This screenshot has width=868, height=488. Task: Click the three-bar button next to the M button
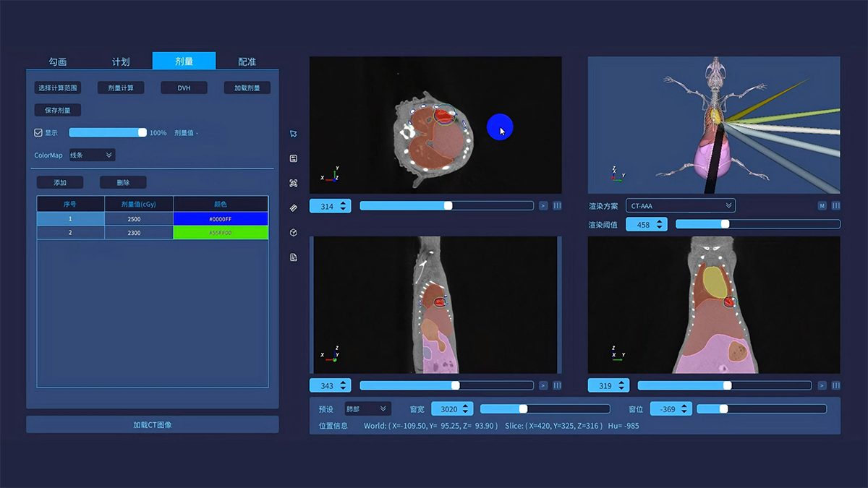(835, 206)
